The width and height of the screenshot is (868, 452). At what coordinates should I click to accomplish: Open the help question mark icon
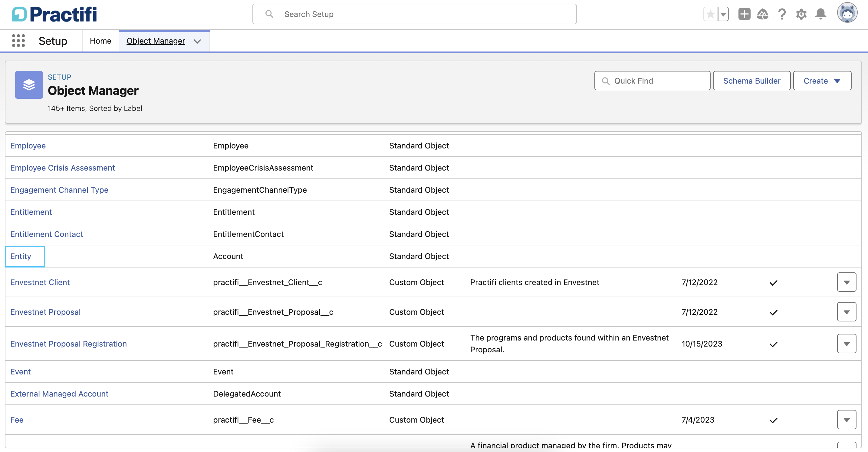[782, 14]
